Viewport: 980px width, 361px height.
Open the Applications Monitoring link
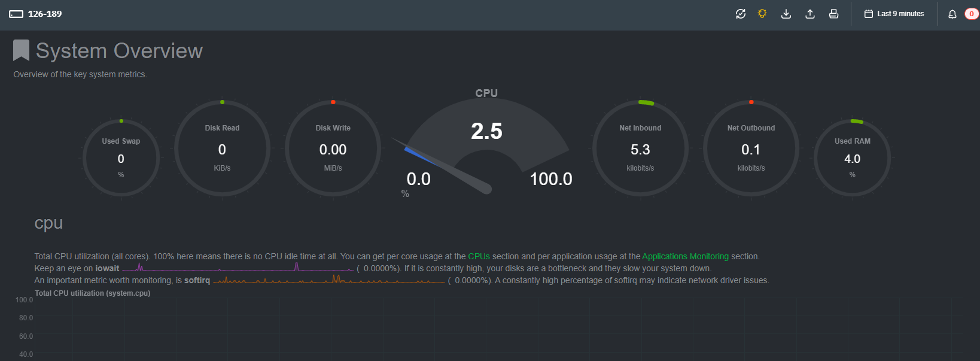[x=685, y=256]
